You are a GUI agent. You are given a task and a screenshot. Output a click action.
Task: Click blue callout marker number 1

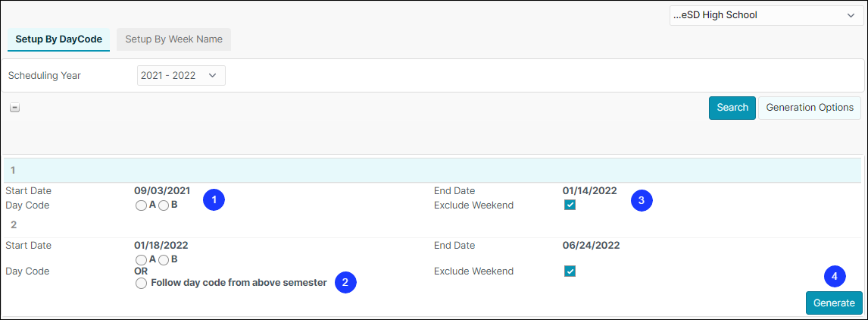pos(214,200)
